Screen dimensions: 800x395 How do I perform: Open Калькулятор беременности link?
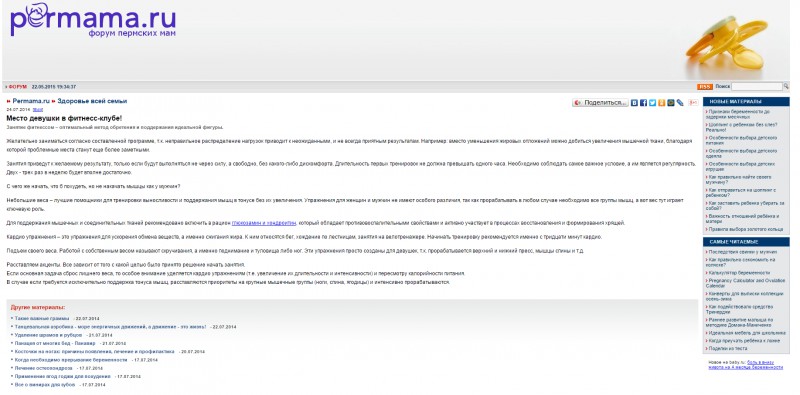click(x=739, y=273)
